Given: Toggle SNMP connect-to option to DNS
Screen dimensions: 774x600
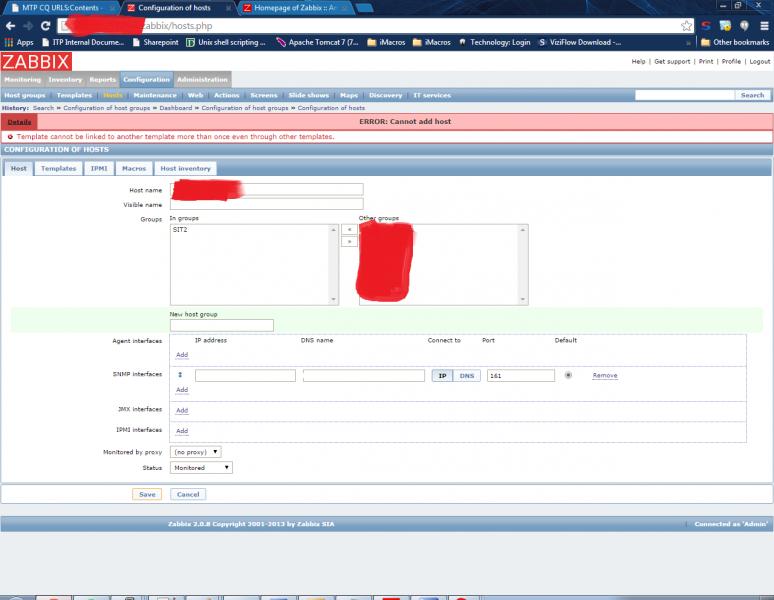Looking at the screenshot, I should click(467, 375).
